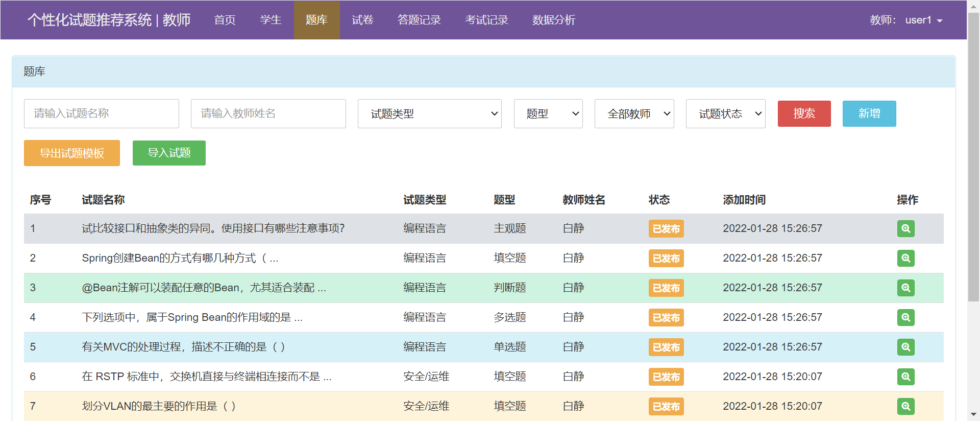Image resolution: width=980 pixels, height=421 pixels.
Task: Open details icon for question 2
Action: pyautogui.click(x=905, y=258)
